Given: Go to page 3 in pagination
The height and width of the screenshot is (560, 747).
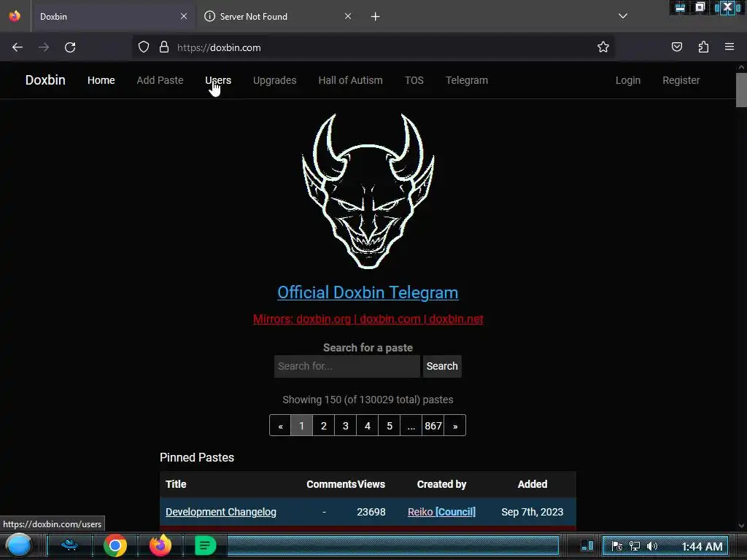Looking at the screenshot, I should 345,426.
